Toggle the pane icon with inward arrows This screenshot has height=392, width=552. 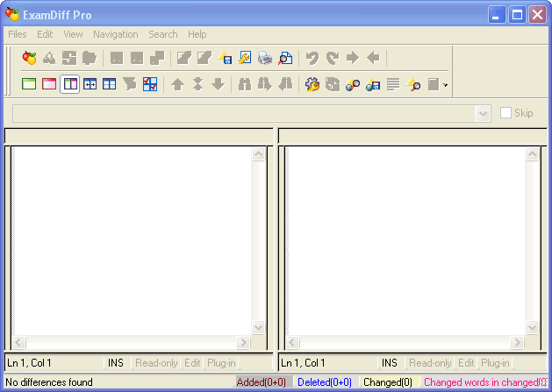[90, 84]
